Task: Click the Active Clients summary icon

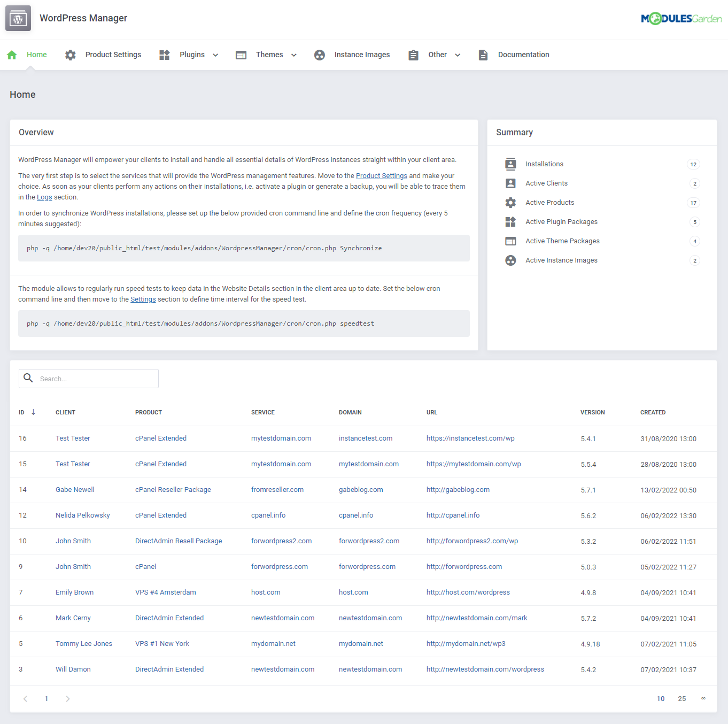Action: point(510,183)
